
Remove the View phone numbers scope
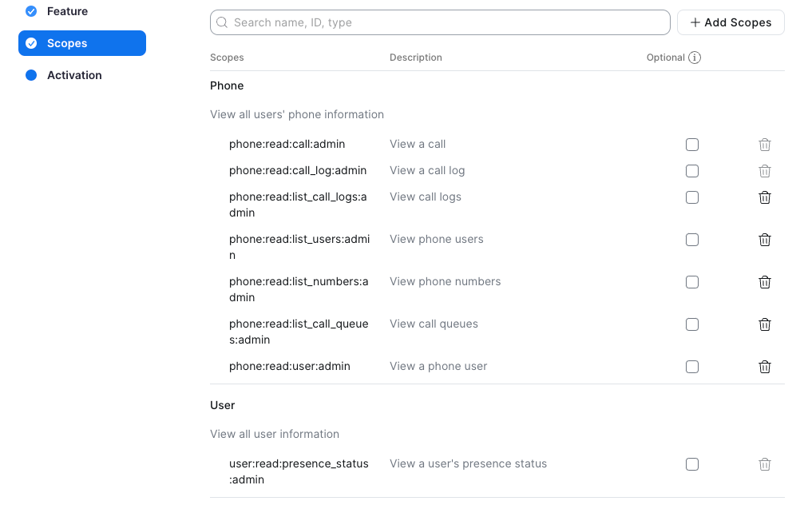(764, 282)
